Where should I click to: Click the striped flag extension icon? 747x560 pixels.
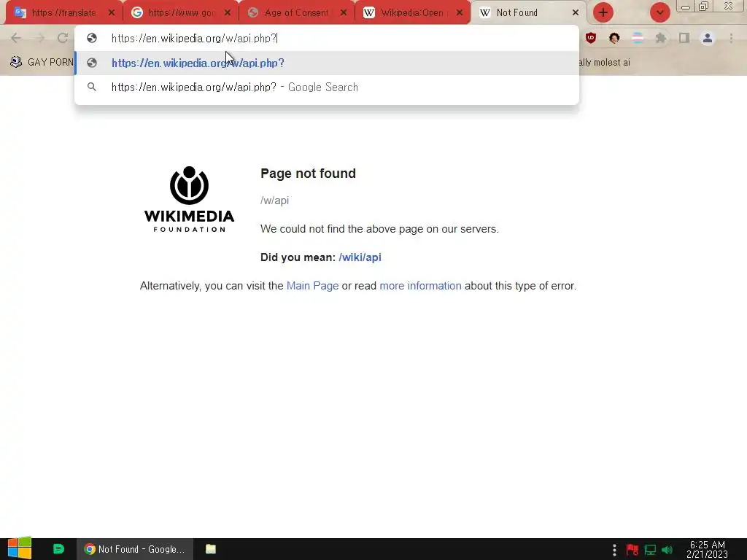click(x=638, y=38)
